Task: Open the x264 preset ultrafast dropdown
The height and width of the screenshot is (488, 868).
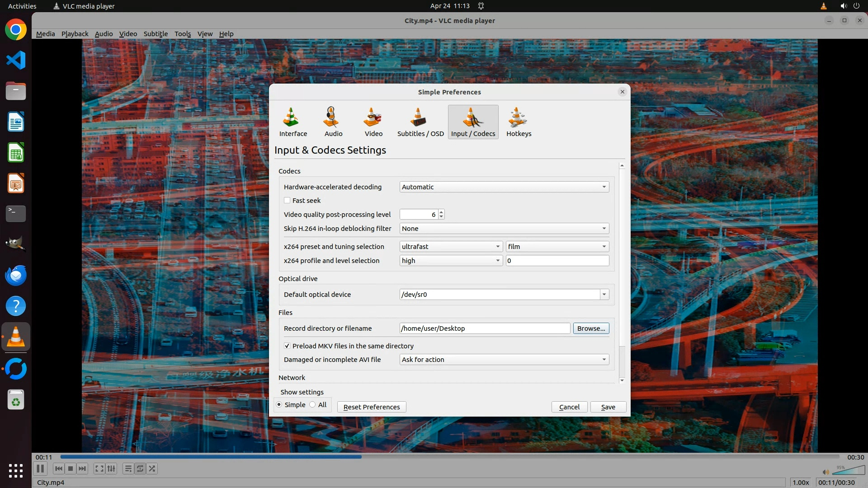Action: click(451, 246)
